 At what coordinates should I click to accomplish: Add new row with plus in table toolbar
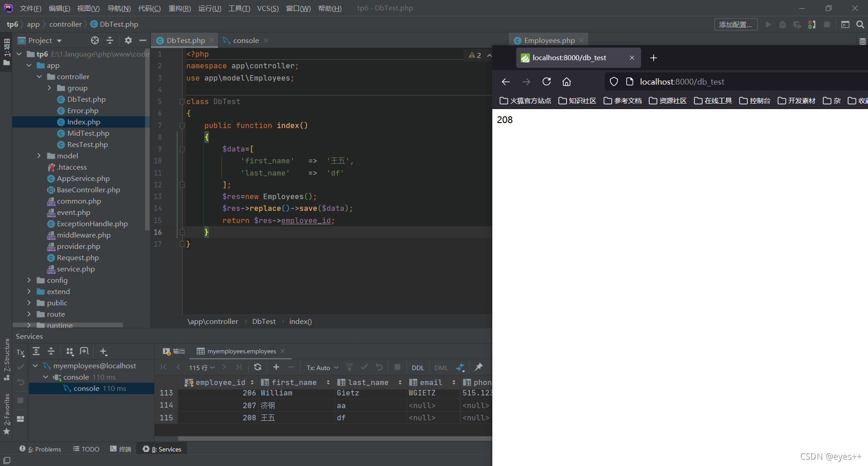coord(276,367)
